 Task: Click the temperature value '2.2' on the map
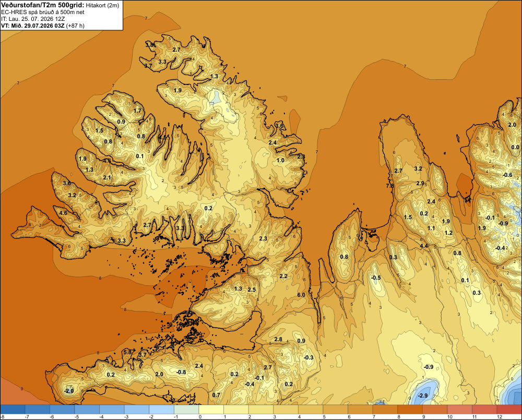pyautogui.click(x=283, y=276)
